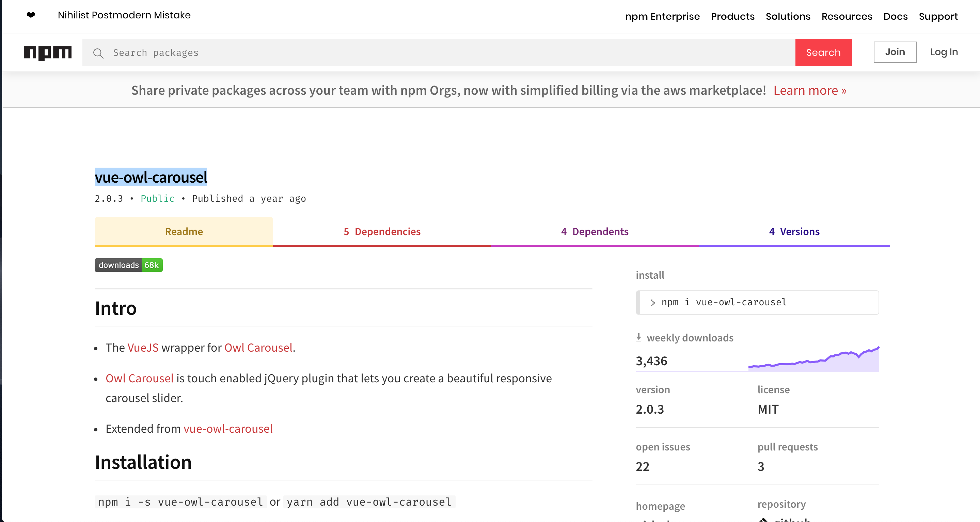Click the downloads 68k badge
The image size is (980, 522).
click(x=129, y=265)
